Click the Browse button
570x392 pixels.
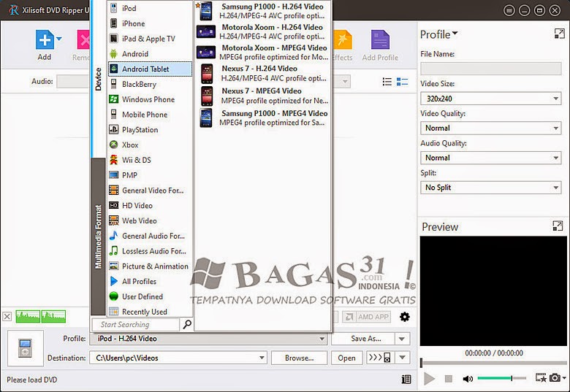tap(299, 358)
